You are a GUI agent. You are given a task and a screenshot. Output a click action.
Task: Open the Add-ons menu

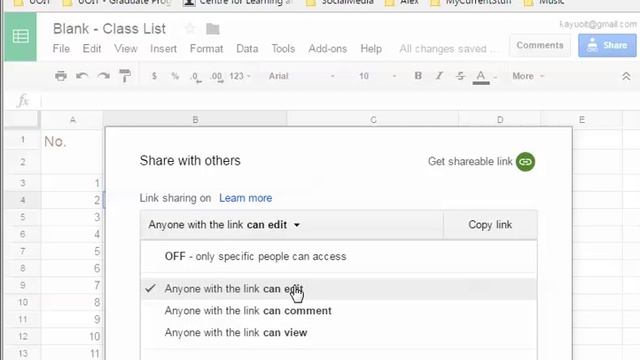327,49
